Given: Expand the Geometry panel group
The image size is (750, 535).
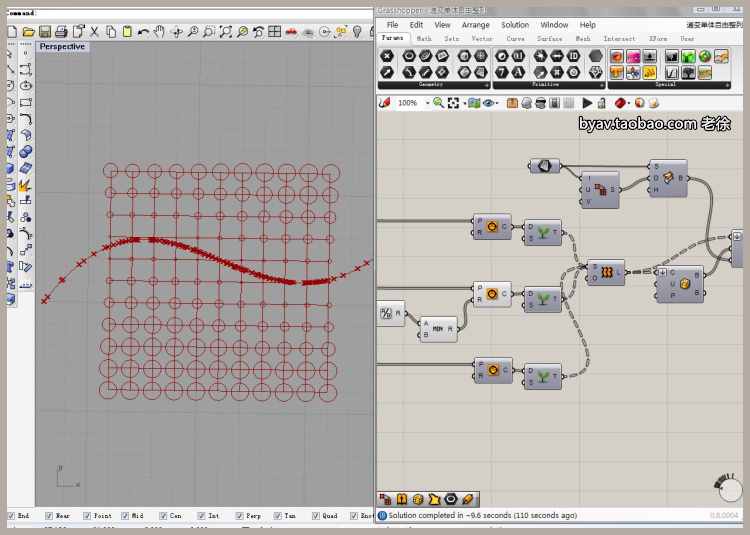Looking at the screenshot, I should pos(486,85).
